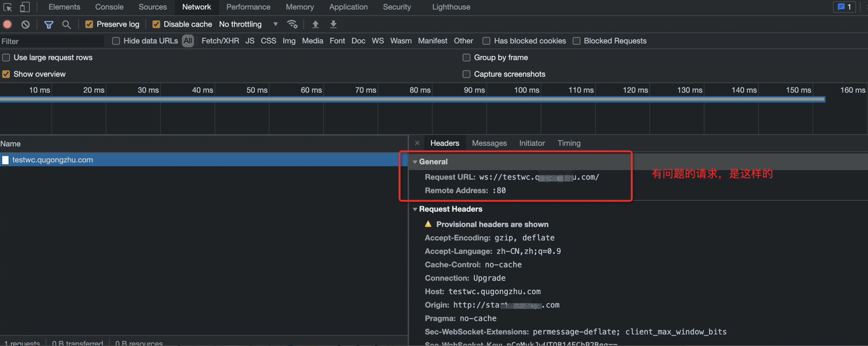
Task: Open the Messages tab
Action: [489, 143]
